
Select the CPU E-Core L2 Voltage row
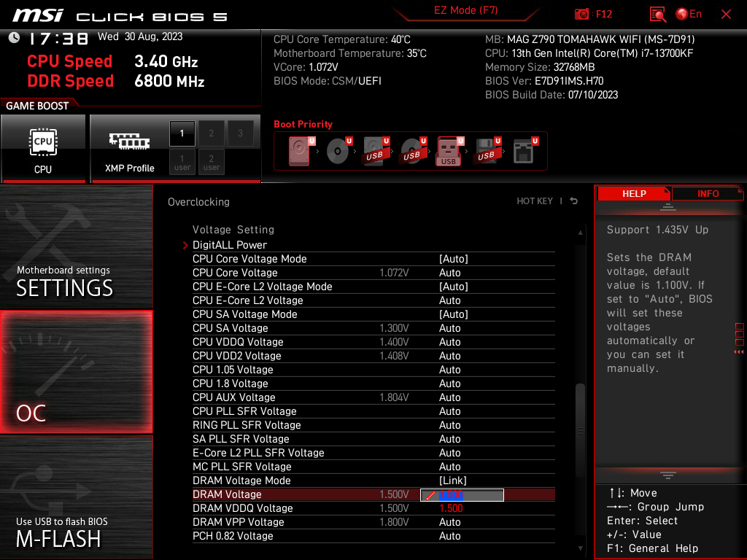[373, 300]
